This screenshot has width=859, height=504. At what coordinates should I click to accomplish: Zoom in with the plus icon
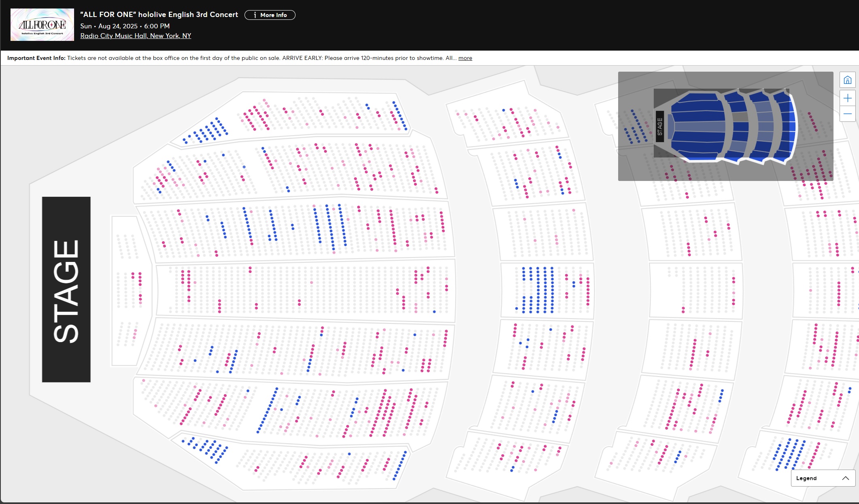(847, 98)
